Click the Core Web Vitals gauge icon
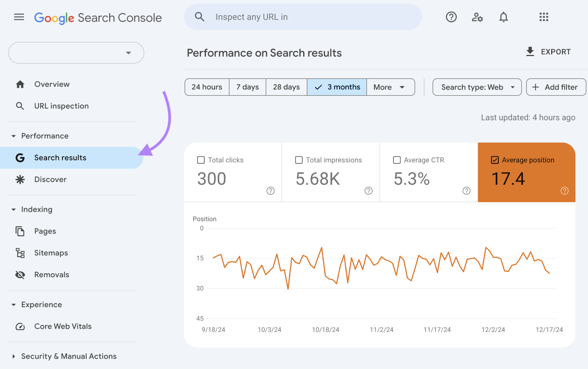 click(20, 326)
